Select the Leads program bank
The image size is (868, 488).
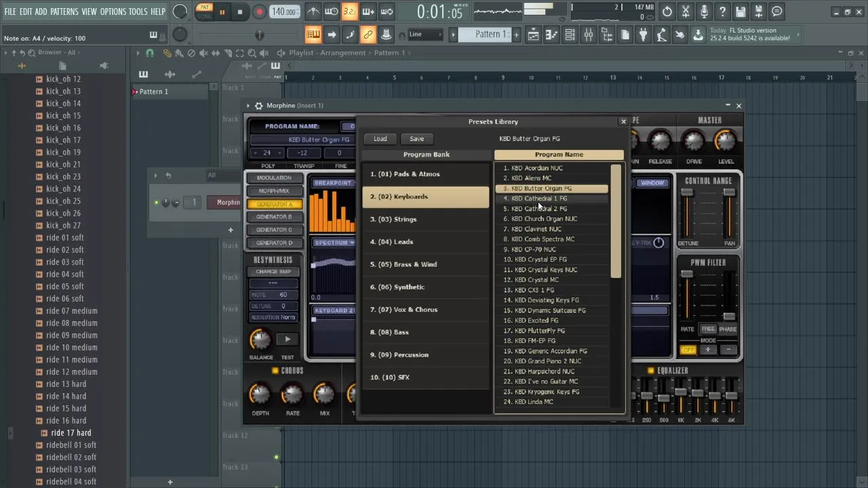click(x=425, y=242)
